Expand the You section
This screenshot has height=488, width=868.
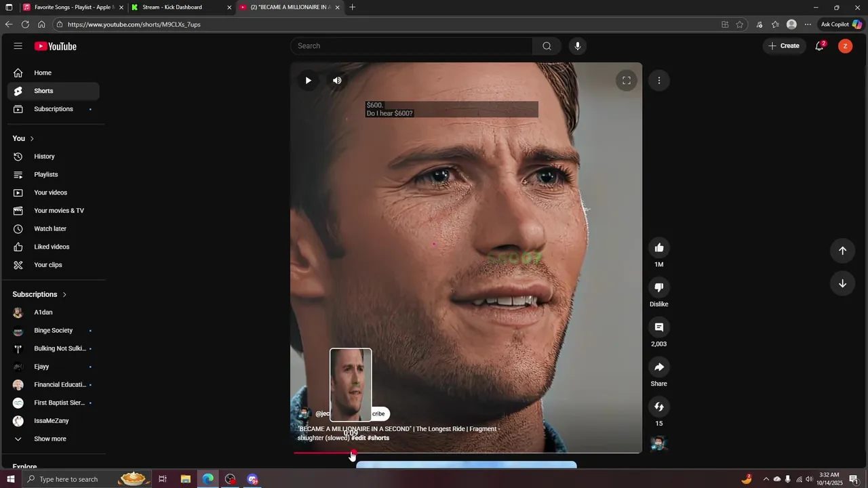(x=23, y=139)
